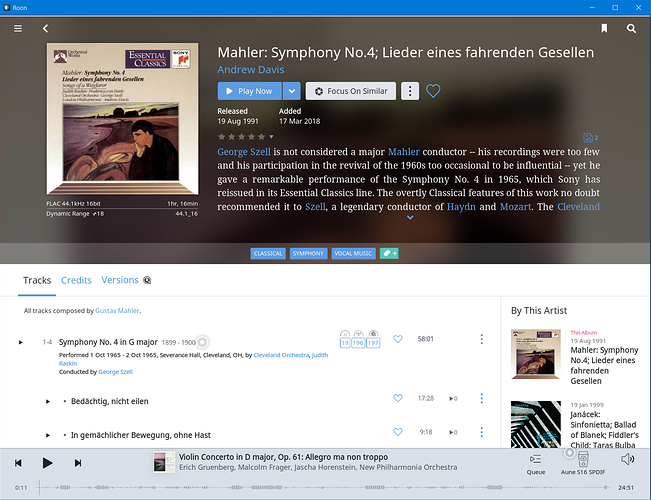651x500 pixels.
Task: Open the Queue icon
Action: coord(536,463)
